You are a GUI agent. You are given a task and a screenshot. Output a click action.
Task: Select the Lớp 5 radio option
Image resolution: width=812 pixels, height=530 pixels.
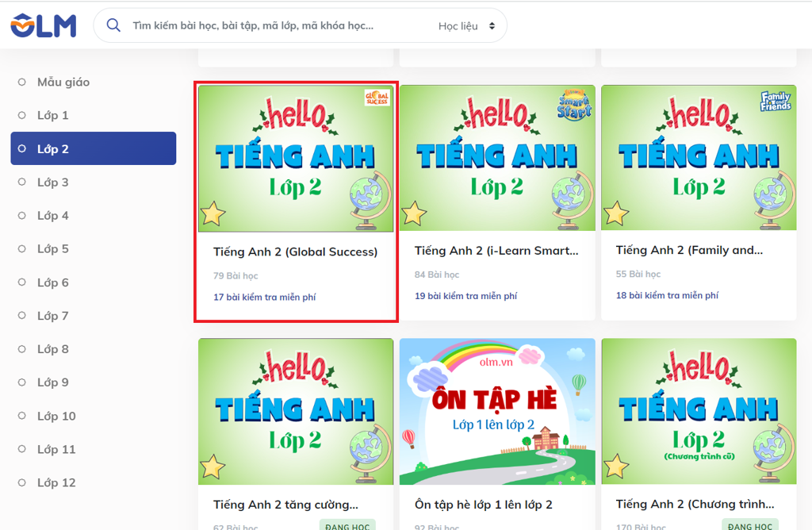pyautogui.click(x=21, y=248)
